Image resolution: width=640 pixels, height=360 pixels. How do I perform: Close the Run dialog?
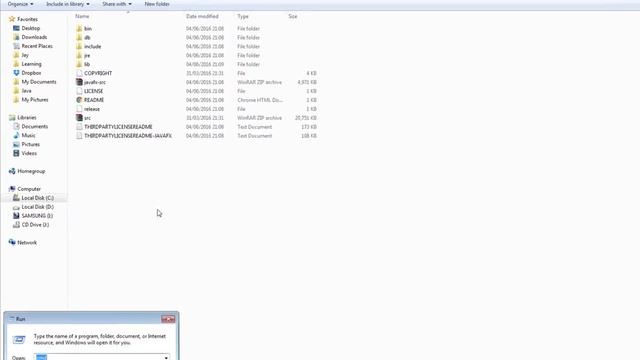pyautogui.click(x=168, y=319)
